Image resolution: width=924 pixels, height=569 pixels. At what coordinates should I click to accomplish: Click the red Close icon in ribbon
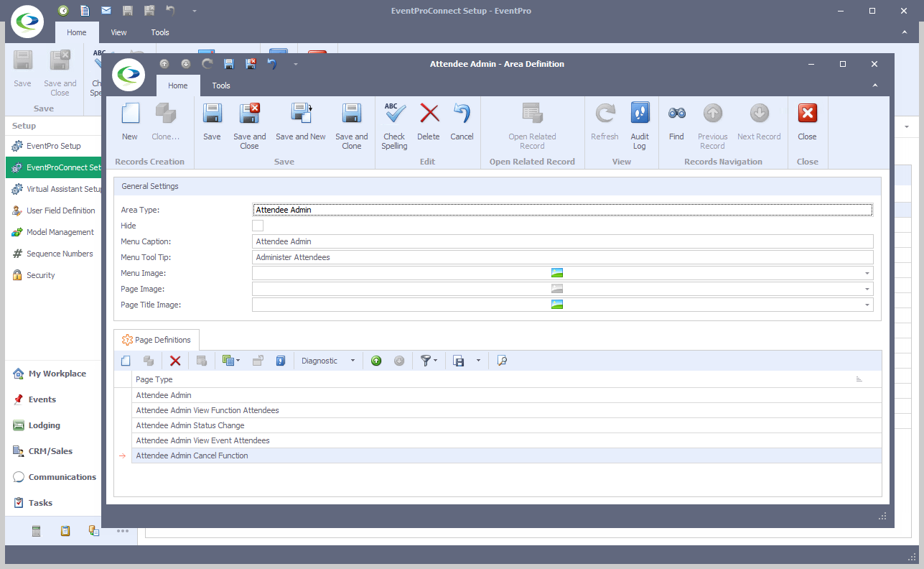(x=807, y=114)
